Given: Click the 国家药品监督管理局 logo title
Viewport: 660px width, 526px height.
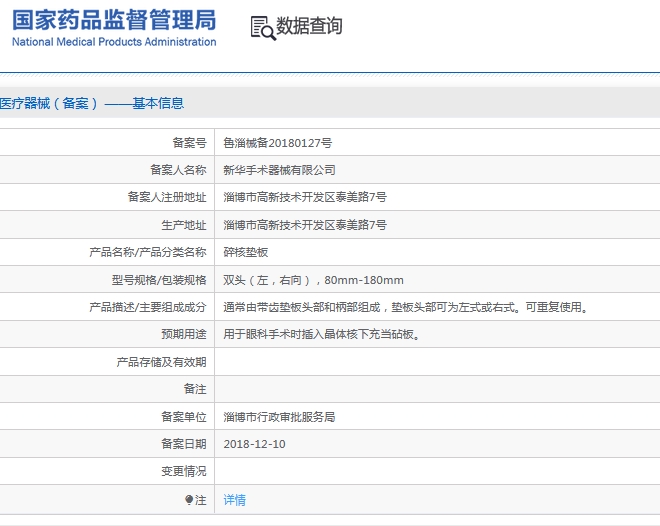Looking at the screenshot, I should 114,20.
